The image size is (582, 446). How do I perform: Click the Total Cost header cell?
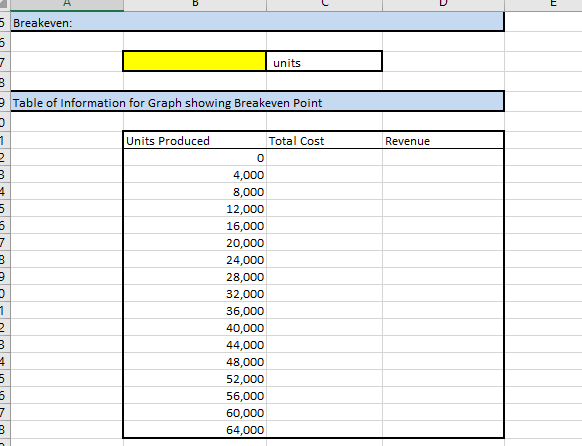[x=324, y=141]
